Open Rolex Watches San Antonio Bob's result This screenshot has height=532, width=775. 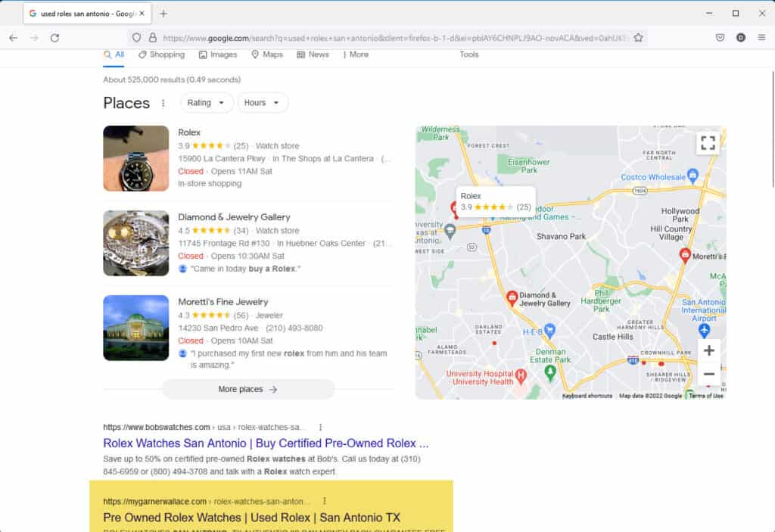click(x=266, y=443)
